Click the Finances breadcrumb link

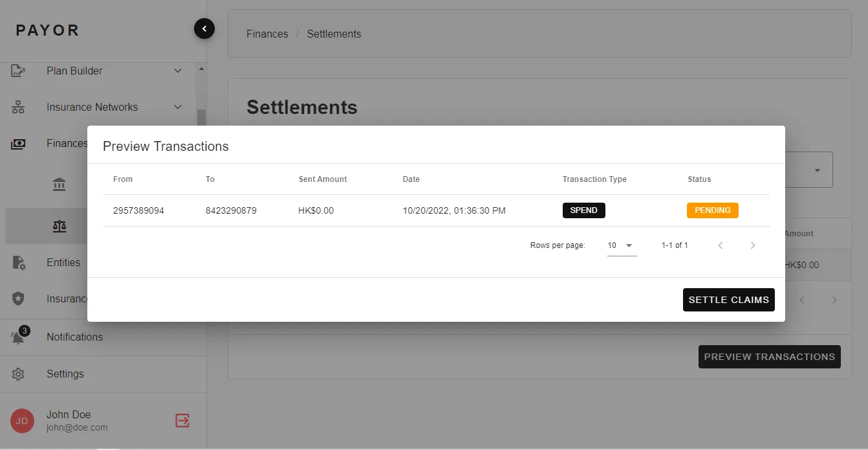267,34
